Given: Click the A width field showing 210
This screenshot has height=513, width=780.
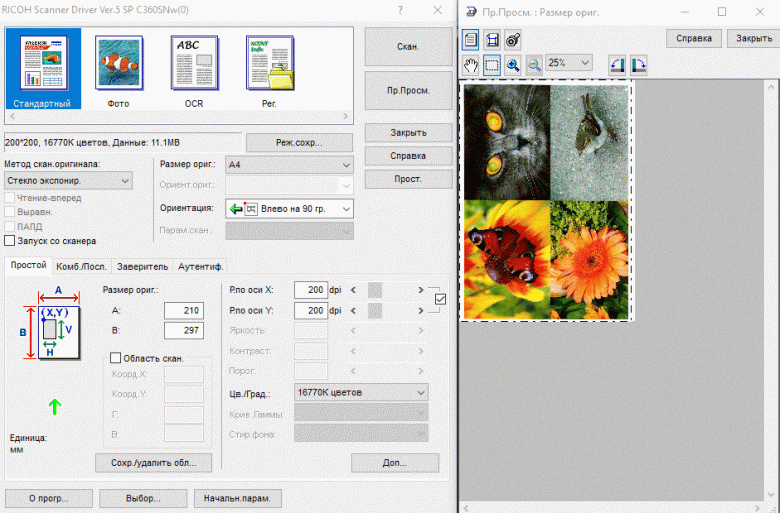Looking at the screenshot, I should (184, 310).
